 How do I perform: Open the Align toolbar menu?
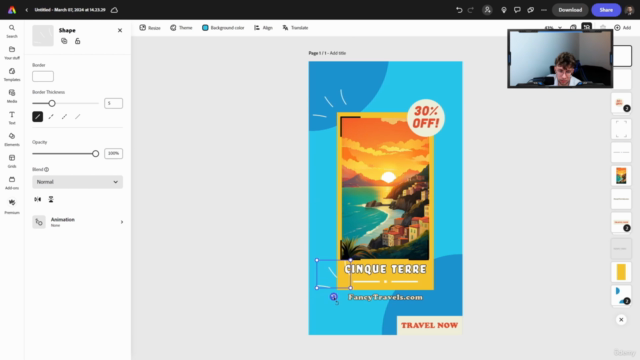(263, 28)
